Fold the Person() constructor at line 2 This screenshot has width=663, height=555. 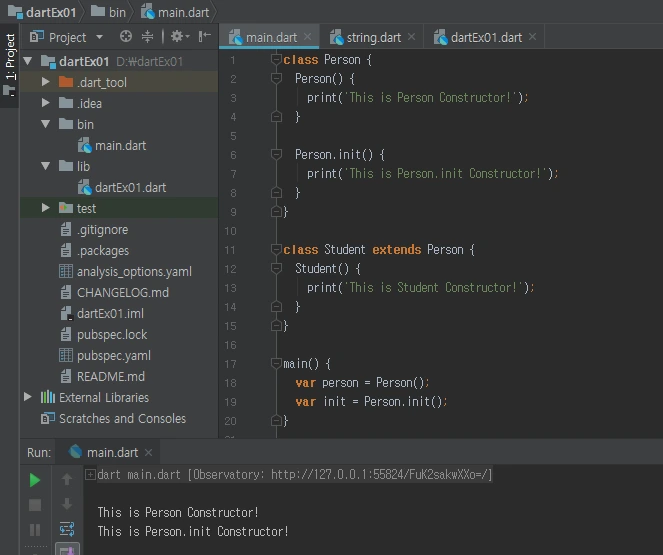(276, 78)
